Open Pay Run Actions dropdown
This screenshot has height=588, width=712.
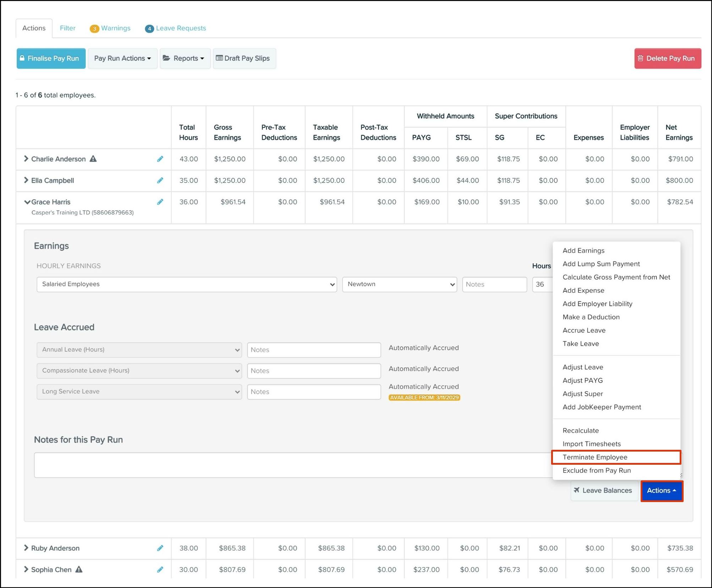pyautogui.click(x=122, y=58)
